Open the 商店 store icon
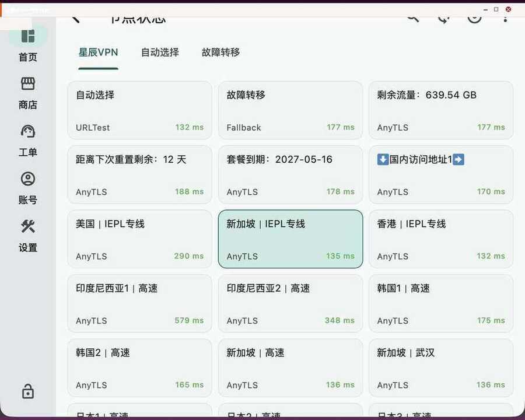The width and height of the screenshot is (525, 420). point(28,84)
